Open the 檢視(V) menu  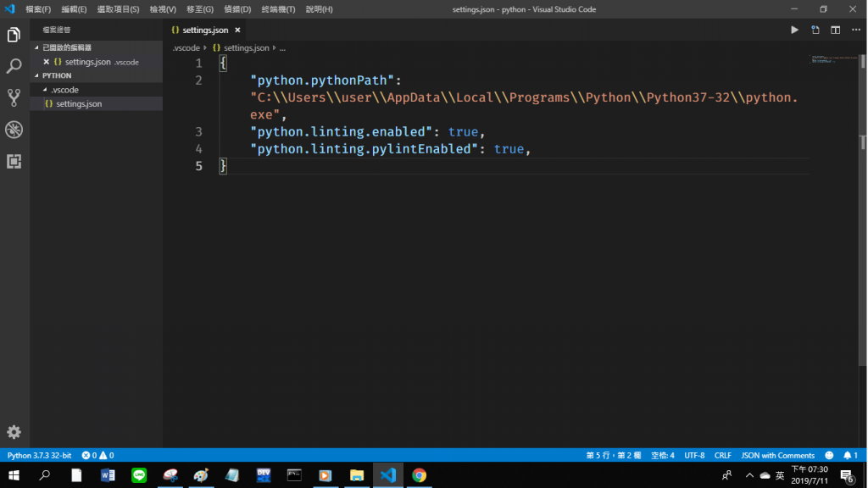click(163, 9)
